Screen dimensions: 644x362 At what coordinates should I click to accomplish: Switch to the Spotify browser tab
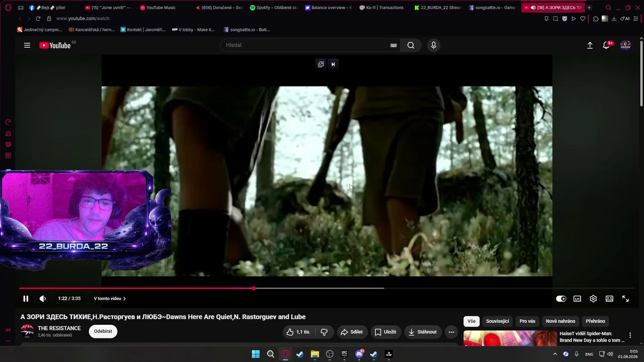click(x=274, y=8)
